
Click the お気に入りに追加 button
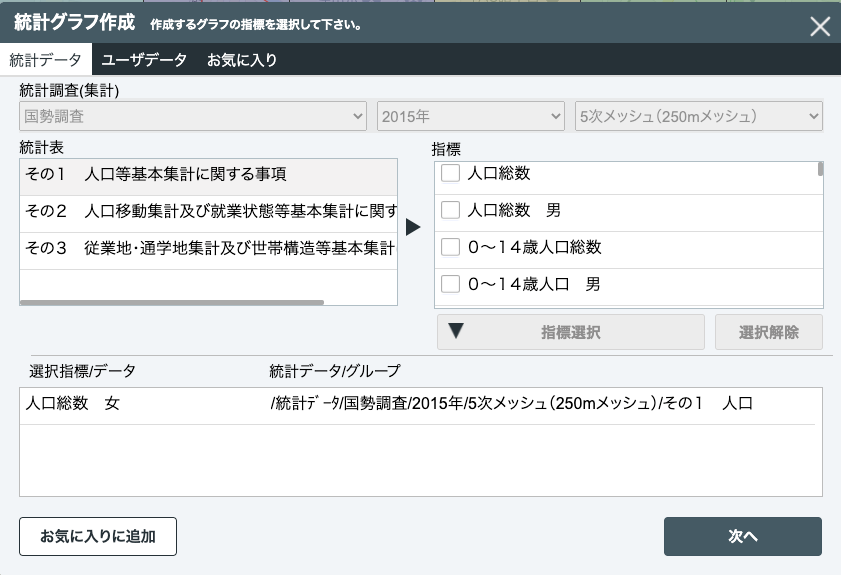(98, 536)
